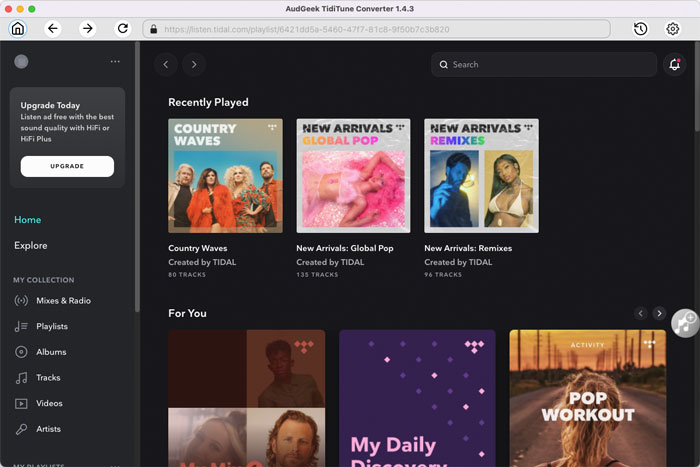Open the profile avatar in the sidebar
Viewport: 700px width, 467px height.
21,62
